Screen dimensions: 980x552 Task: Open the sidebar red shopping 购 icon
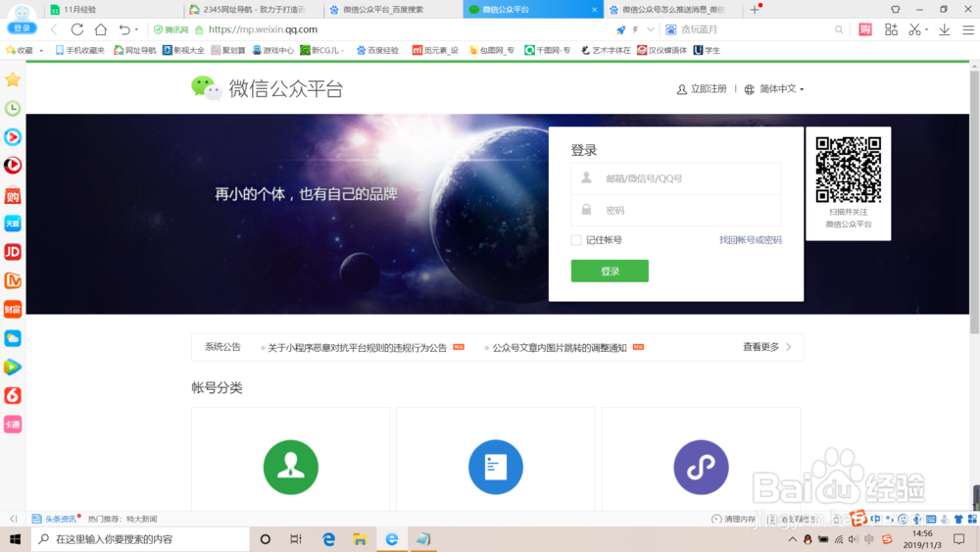coord(13,194)
